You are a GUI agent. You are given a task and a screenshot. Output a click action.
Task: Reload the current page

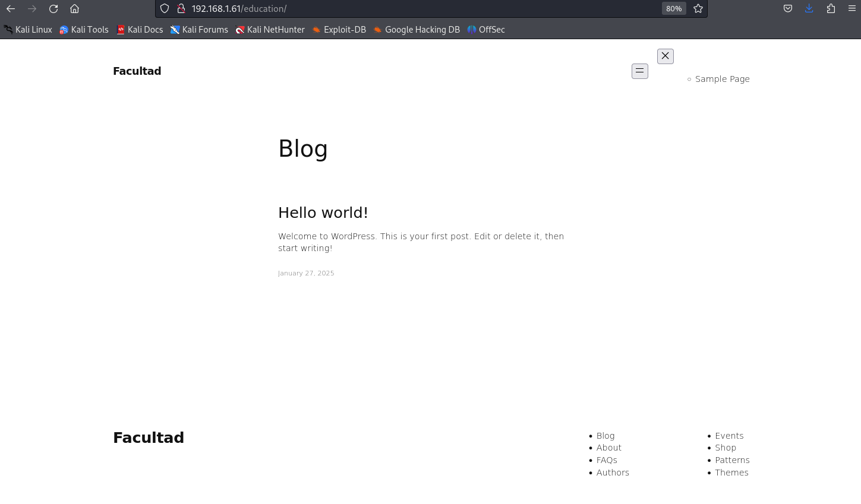click(53, 9)
